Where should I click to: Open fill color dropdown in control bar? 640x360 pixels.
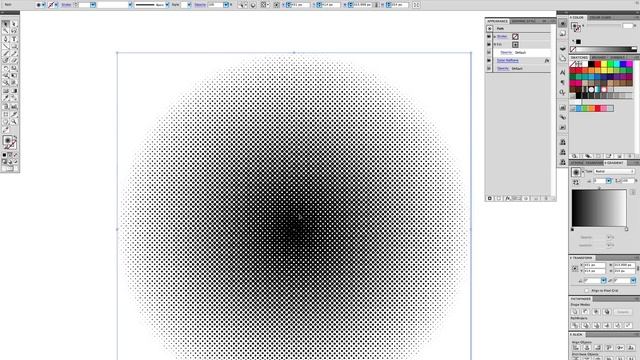tap(43, 5)
